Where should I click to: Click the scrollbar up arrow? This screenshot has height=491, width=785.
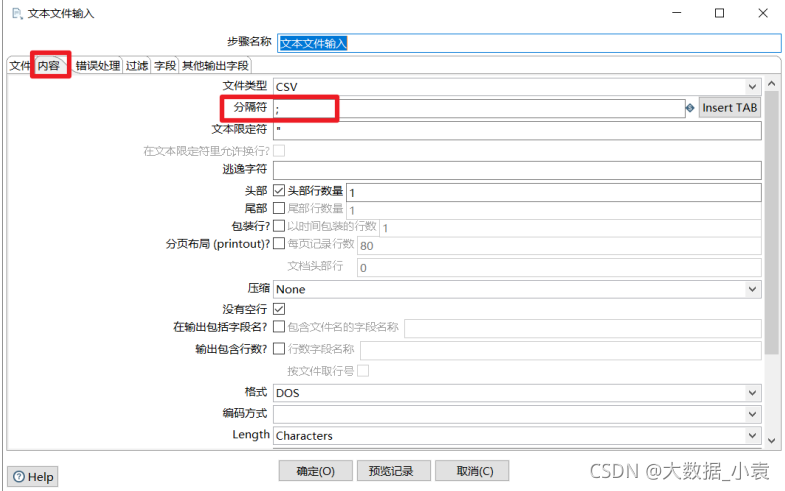771,84
